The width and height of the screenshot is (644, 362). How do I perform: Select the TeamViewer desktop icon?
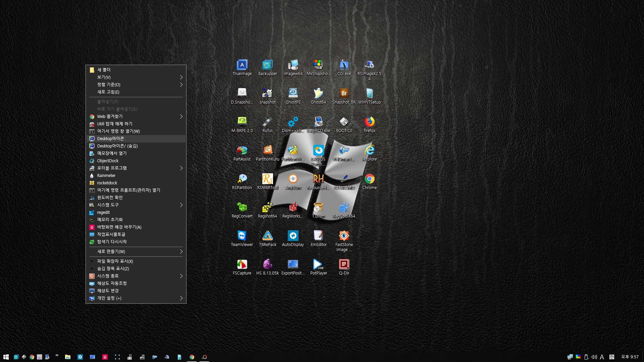[x=242, y=238]
